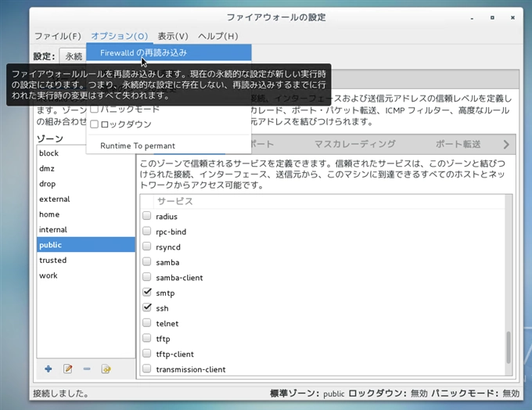The width and height of the screenshot is (532, 410).
Task: Enable the tftp-client service checkbox
Action: click(x=146, y=354)
